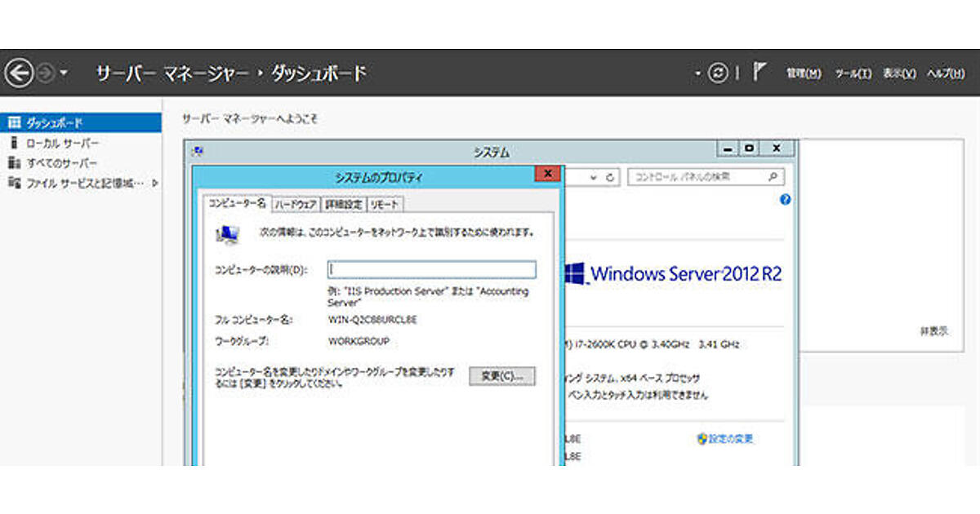
Task: Click the forward navigation arrow in Server Manager
Action: 46,73
